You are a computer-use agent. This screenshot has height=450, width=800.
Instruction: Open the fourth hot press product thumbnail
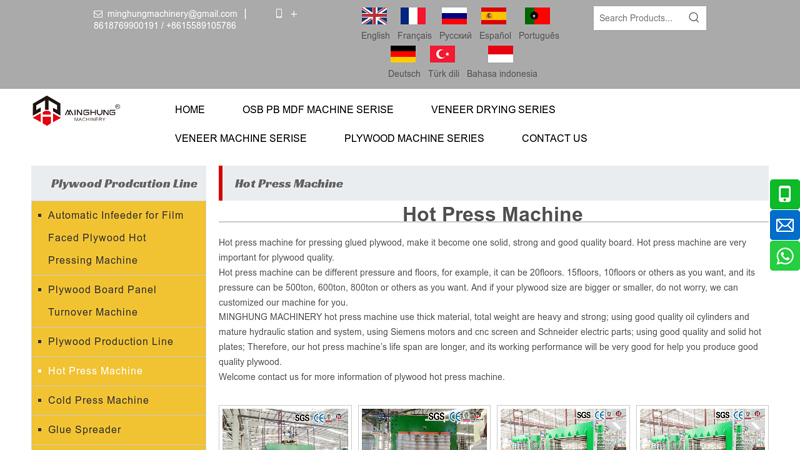pos(703,428)
